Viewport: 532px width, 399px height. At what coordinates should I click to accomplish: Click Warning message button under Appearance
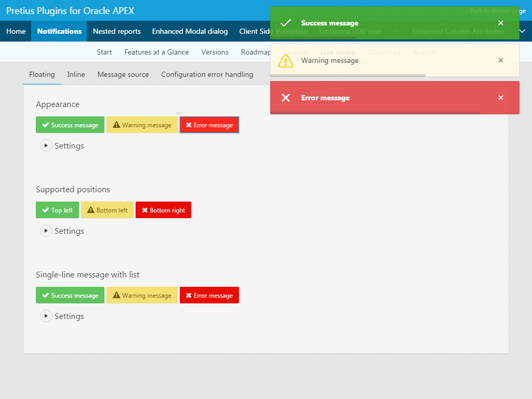pos(142,125)
